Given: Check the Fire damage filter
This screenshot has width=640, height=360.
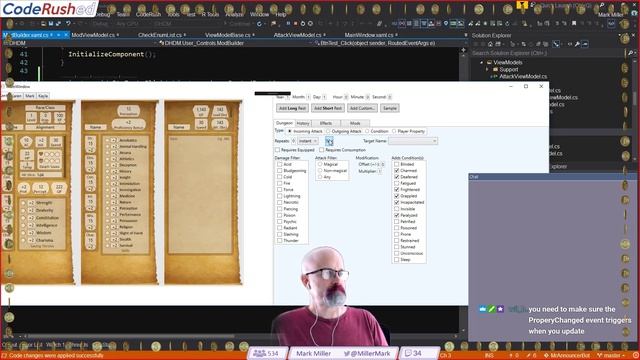Looking at the screenshot, I should tap(280, 184).
